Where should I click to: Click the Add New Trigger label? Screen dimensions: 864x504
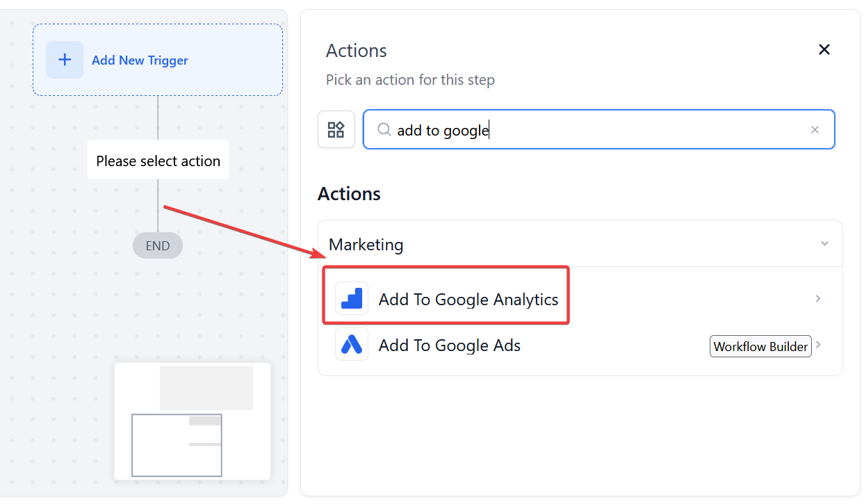tap(140, 60)
